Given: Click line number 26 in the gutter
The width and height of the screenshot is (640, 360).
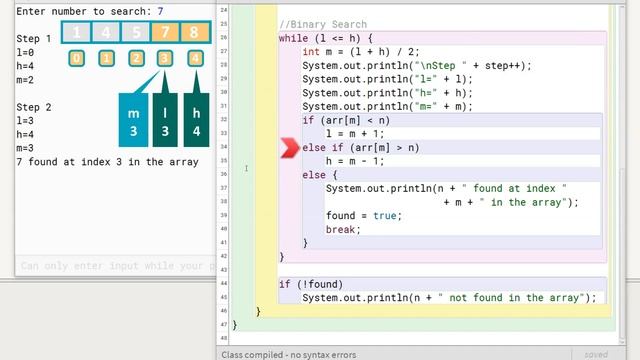Looking at the screenshot, I should pyautogui.click(x=224, y=37).
